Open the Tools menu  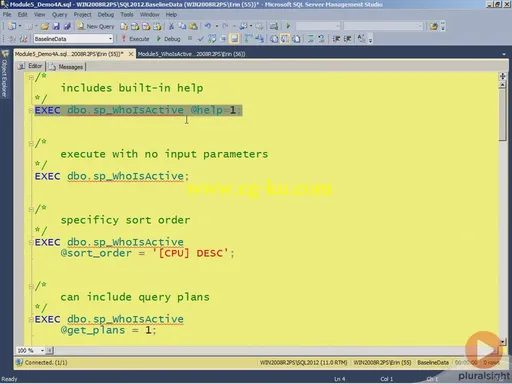[x=127, y=15]
